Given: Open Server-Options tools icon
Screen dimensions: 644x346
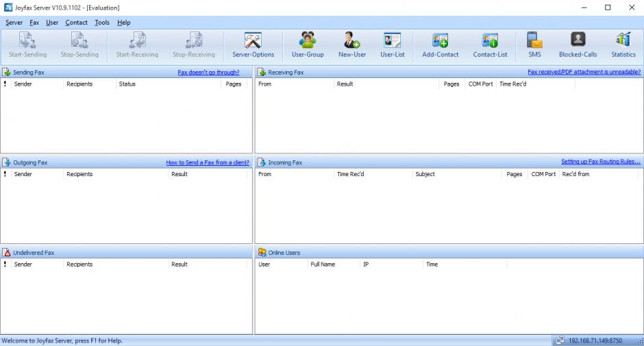Looking at the screenshot, I should click(253, 40).
